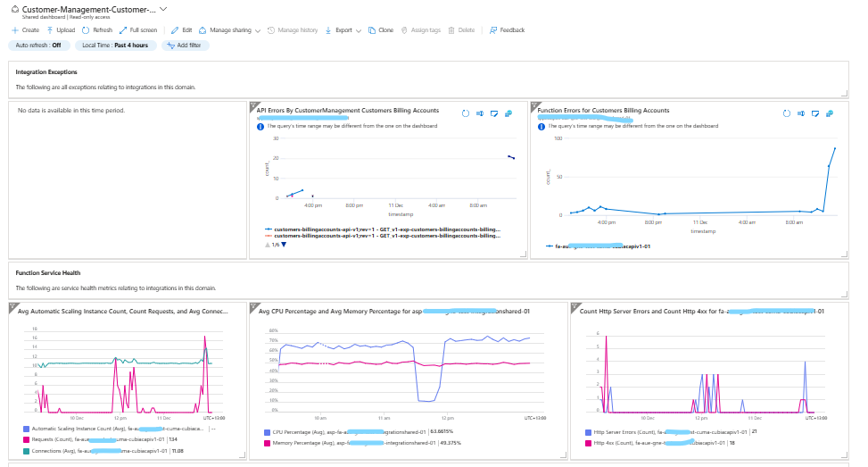Image resolution: width=868 pixels, height=467 pixels.
Task: Click Add filter pill
Action: point(185,45)
